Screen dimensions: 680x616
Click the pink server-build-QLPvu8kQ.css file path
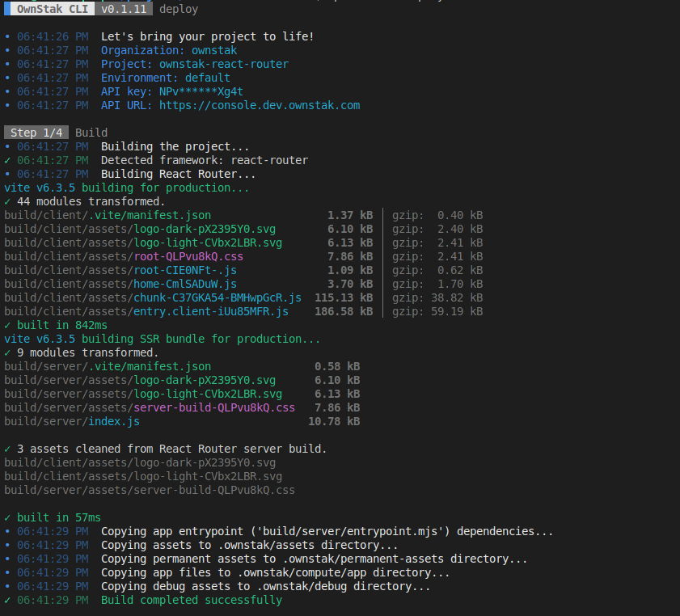214,408
